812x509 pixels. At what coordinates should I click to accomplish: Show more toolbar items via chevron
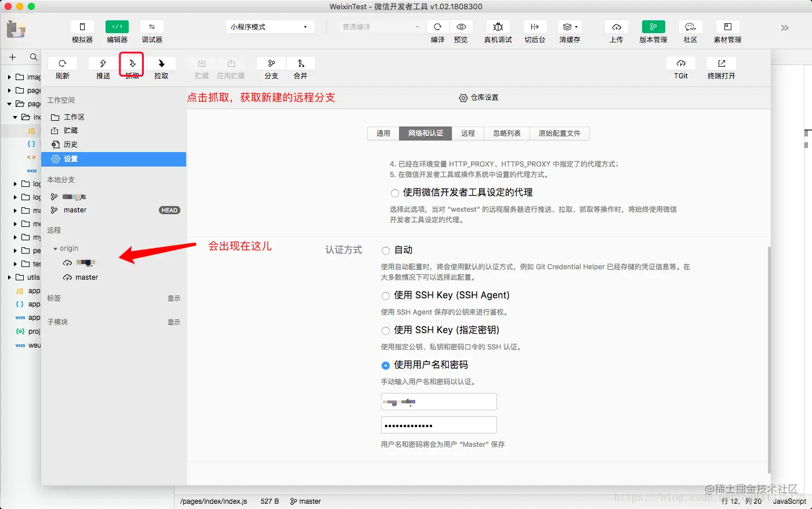click(x=785, y=27)
